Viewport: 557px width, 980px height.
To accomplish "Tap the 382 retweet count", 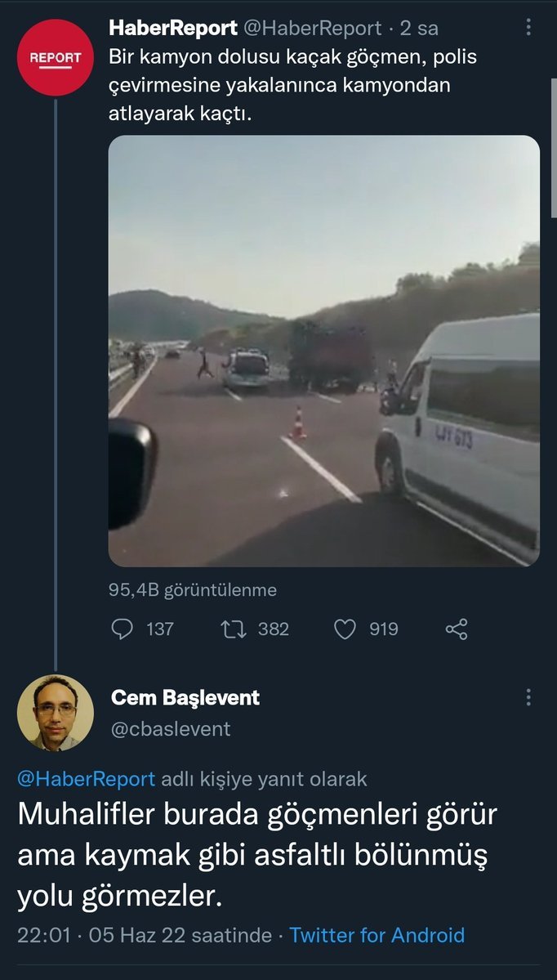I will click(274, 629).
